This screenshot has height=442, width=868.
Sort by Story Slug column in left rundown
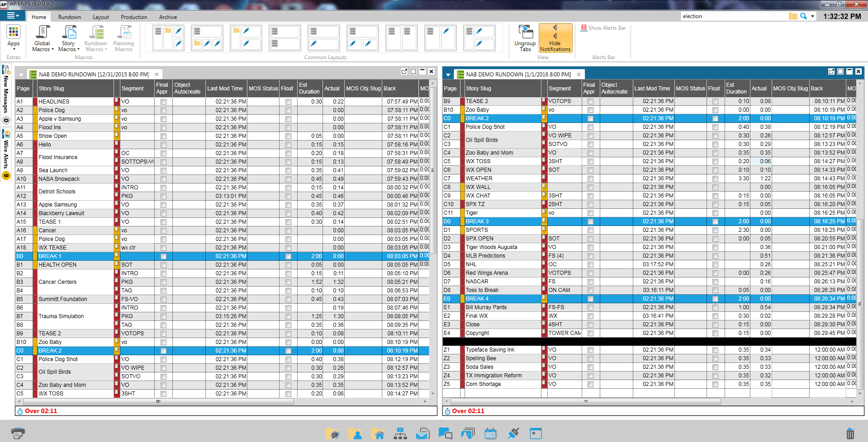(75, 89)
